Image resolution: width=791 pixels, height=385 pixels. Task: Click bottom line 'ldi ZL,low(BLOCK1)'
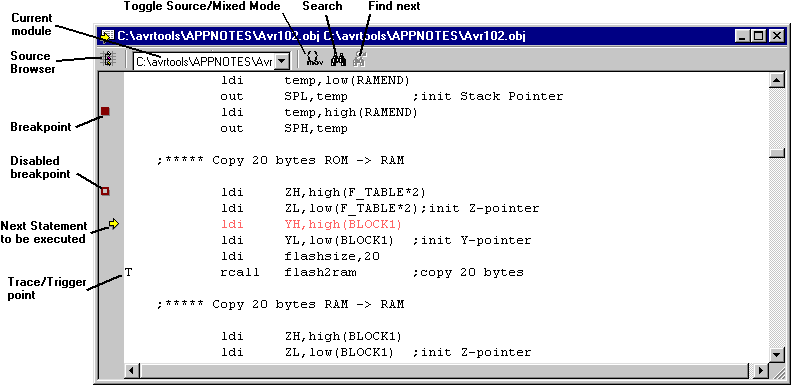(x=307, y=353)
